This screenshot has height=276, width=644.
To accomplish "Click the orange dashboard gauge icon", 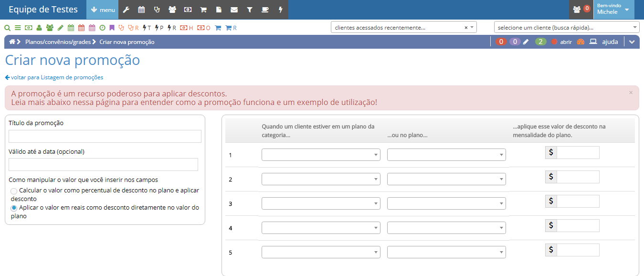I will coord(581,42).
